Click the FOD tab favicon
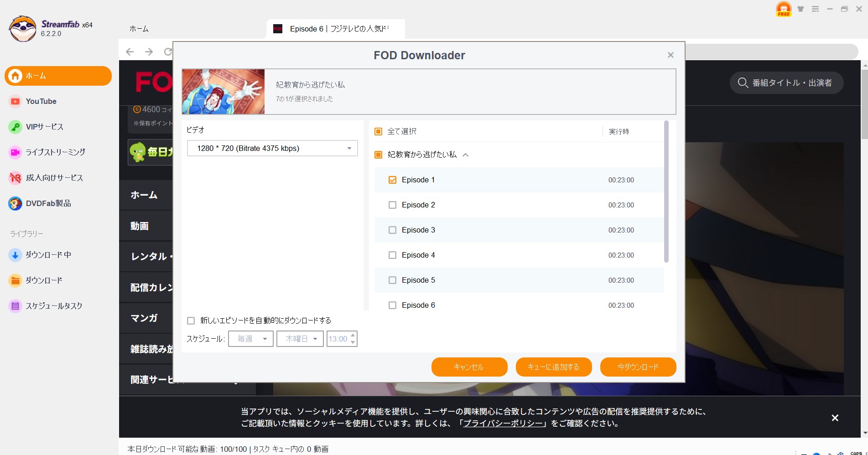 (x=278, y=29)
